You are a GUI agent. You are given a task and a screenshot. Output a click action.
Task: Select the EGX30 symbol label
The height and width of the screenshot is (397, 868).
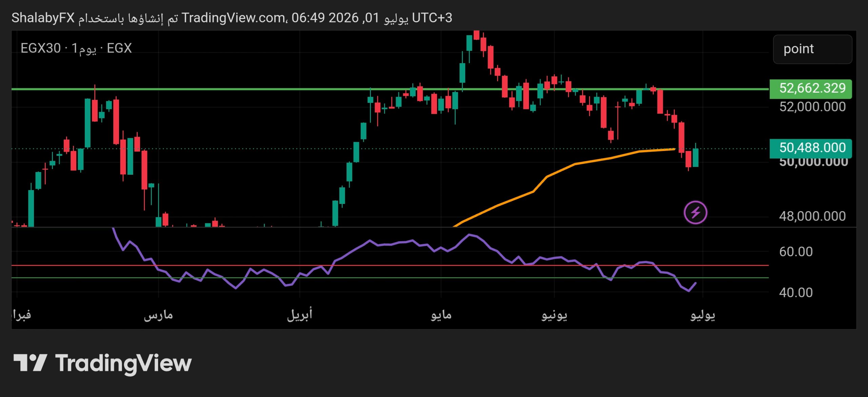(x=41, y=48)
